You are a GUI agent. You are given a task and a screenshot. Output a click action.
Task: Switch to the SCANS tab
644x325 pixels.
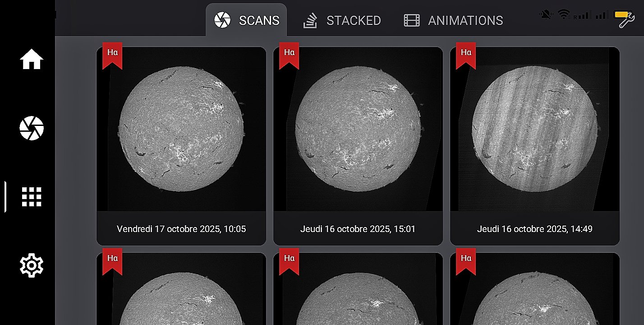[x=247, y=20]
